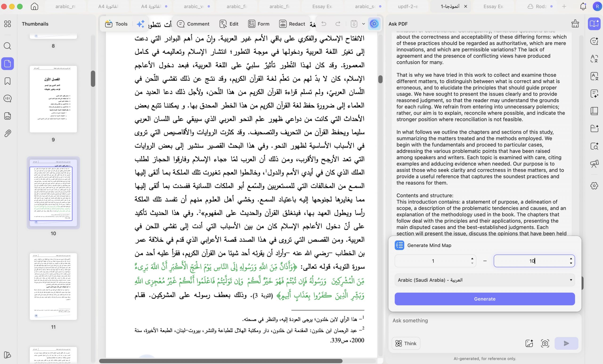Image resolution: width=603 pixels, height=364 pixels.
Task: Open the settings gear in right sidebar
Action: tap(594, 186)
